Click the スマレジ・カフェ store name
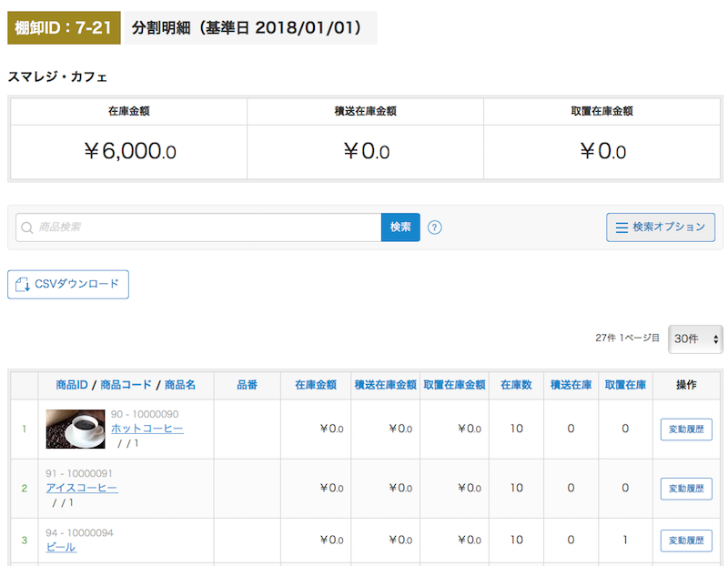This screenshot has width=728, height=566. click(x=57, y=76)
